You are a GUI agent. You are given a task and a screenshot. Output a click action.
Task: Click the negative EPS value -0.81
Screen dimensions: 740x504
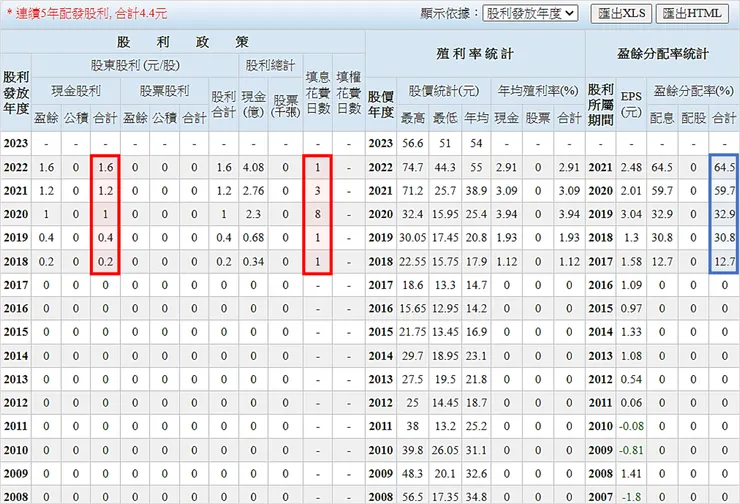coord(631,450)
